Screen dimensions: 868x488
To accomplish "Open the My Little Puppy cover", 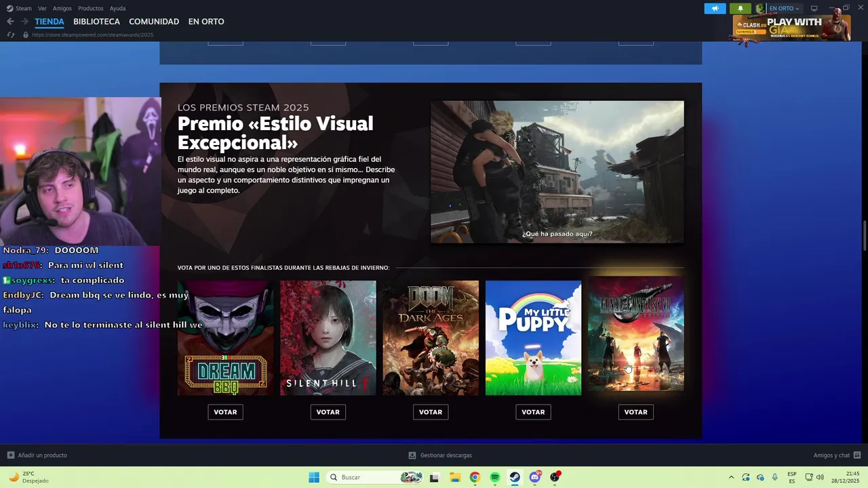I will [533, 338].
